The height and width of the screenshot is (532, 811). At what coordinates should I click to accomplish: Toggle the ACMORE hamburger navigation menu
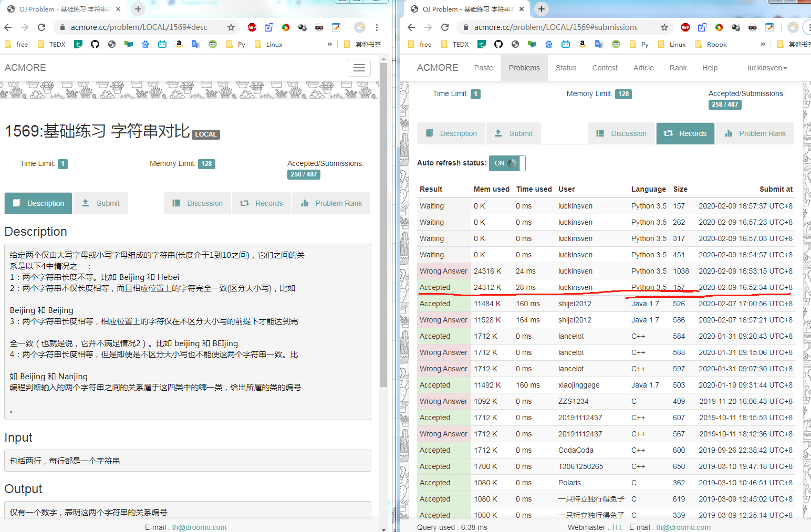(x=359, y=68)
